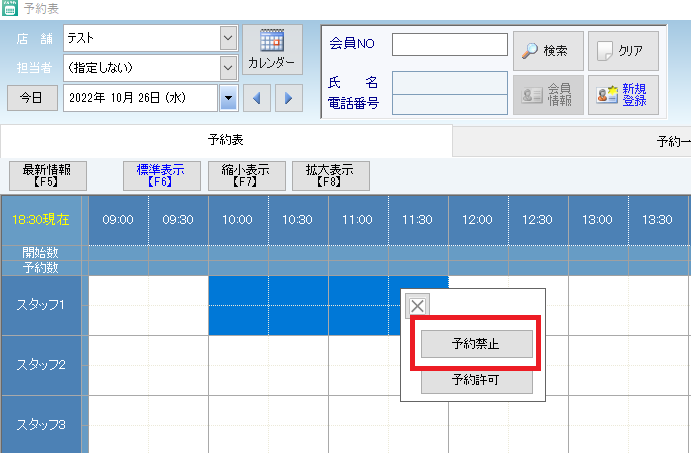Jump to today with 今日 button
This screenshot has height=453, width=691.
[32, 98]
